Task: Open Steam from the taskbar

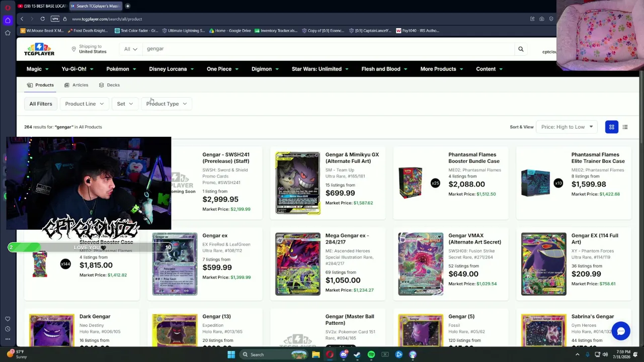Action: [x=357, y=354]
